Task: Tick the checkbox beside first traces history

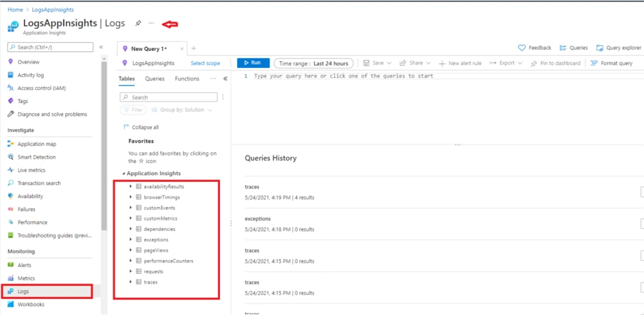Action: click(642, 192)
